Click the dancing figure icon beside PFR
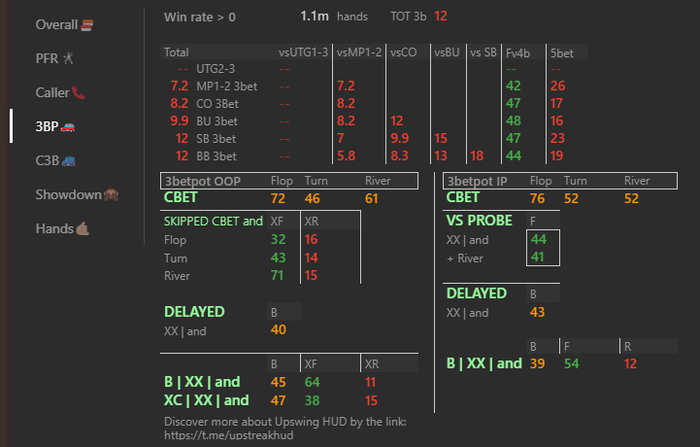Image resolution: width=700 pixels, height=447 pixels. pos(68,58)
